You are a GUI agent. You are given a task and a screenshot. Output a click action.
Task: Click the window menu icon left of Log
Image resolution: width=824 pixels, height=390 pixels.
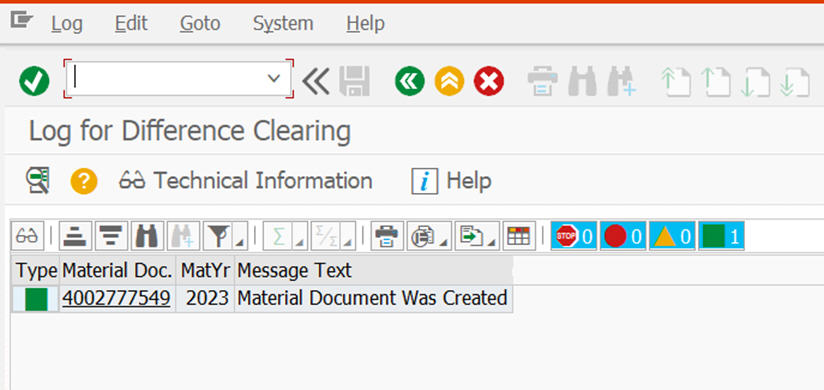[x=22, y=21]
